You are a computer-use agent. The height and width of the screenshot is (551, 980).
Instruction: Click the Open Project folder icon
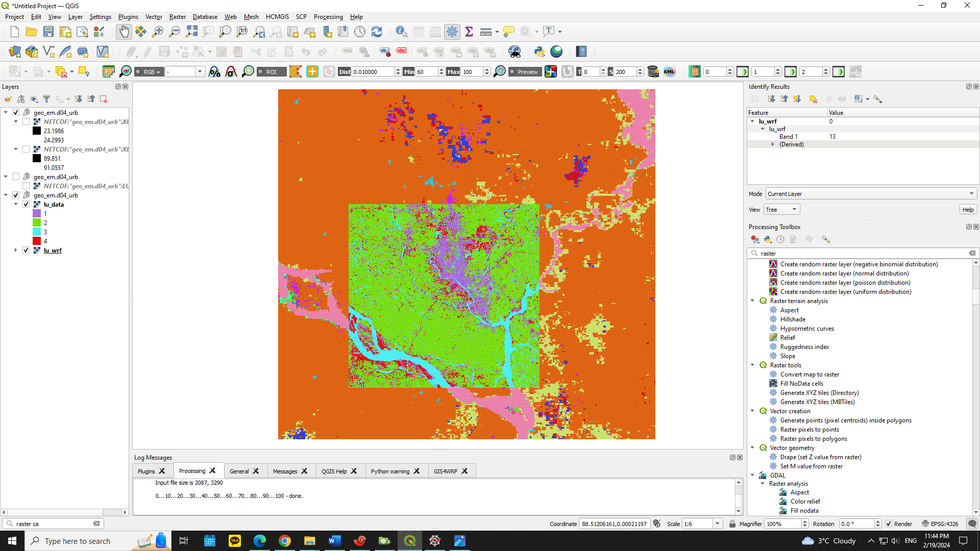point(32,32)
